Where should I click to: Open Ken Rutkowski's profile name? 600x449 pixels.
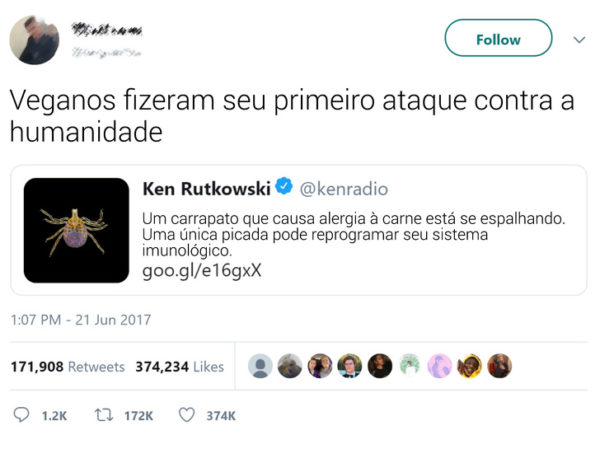(x=207, y=189)
